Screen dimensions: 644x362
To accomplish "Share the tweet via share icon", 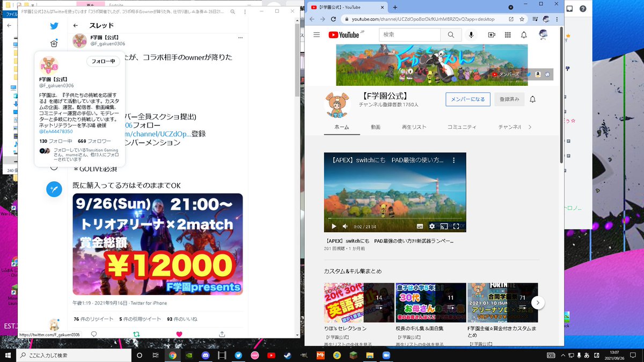I will [222, 334].
